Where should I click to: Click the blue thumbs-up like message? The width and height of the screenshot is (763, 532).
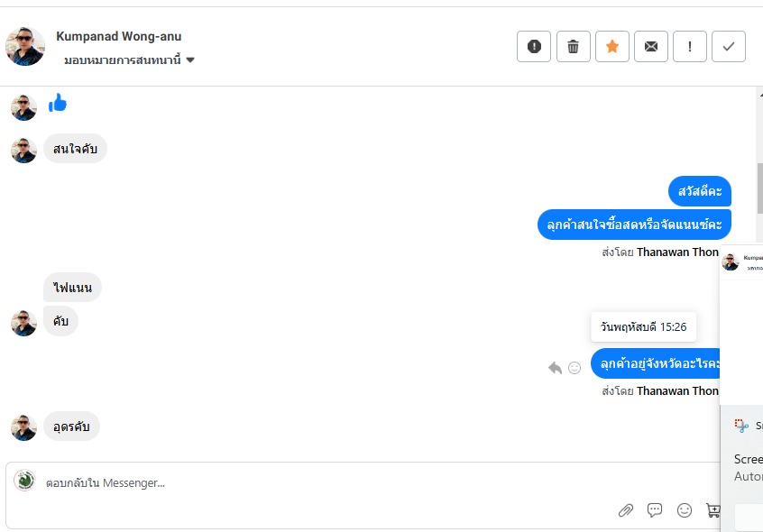[x=58, y=104]
